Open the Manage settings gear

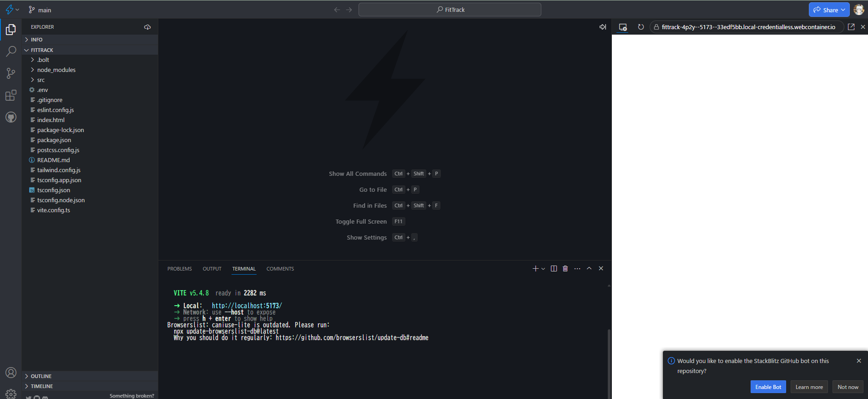click(11, 394)
